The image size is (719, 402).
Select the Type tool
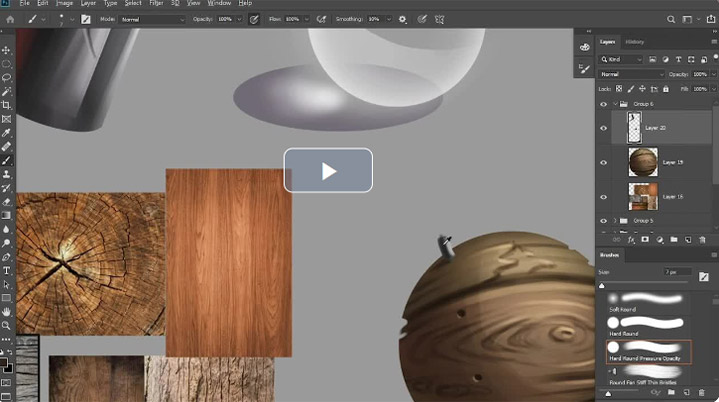point(6,270)
